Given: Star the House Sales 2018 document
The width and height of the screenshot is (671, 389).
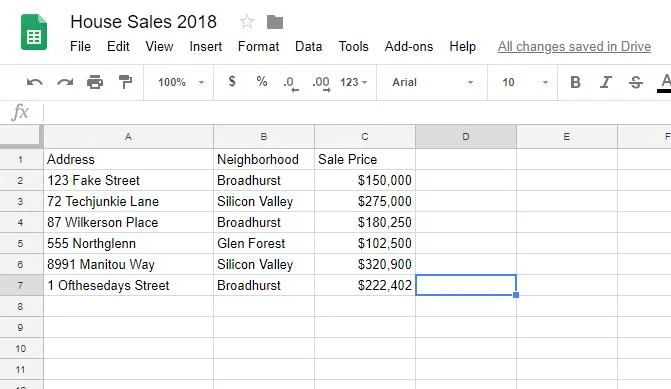Looking at the screenshot, I should click(x=247, y=21).
